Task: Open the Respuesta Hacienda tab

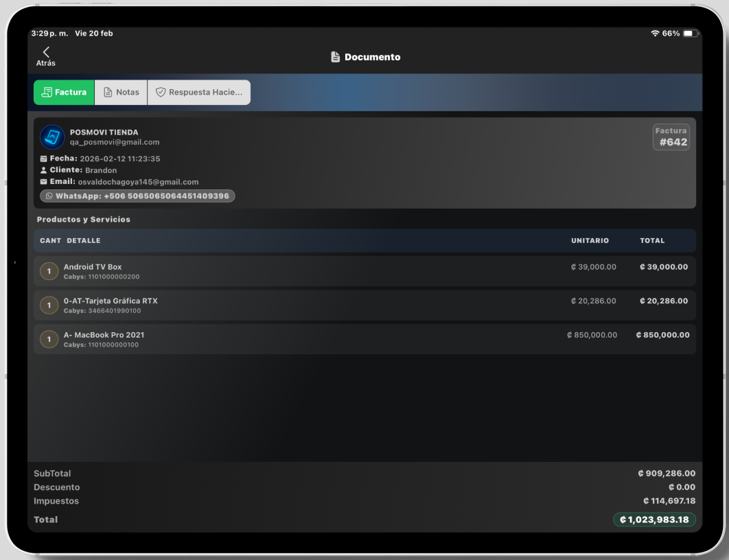Action: (198, 92)
